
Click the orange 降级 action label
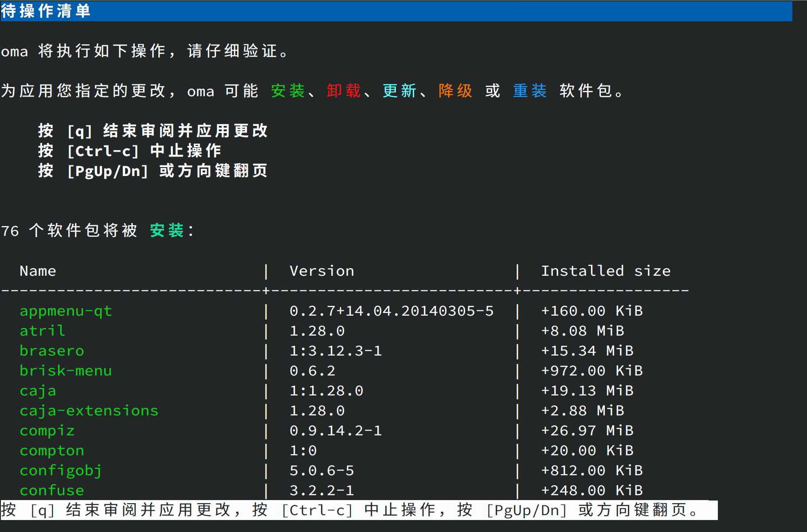(455, 91)
